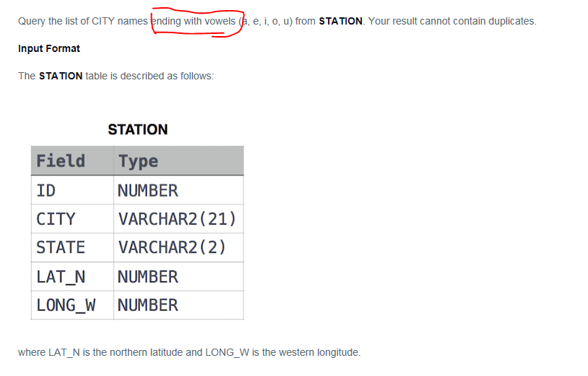588x376 pixels.
Task: Click the red-circled 'ending with vowels' text
Action: [x=193, y=22]
